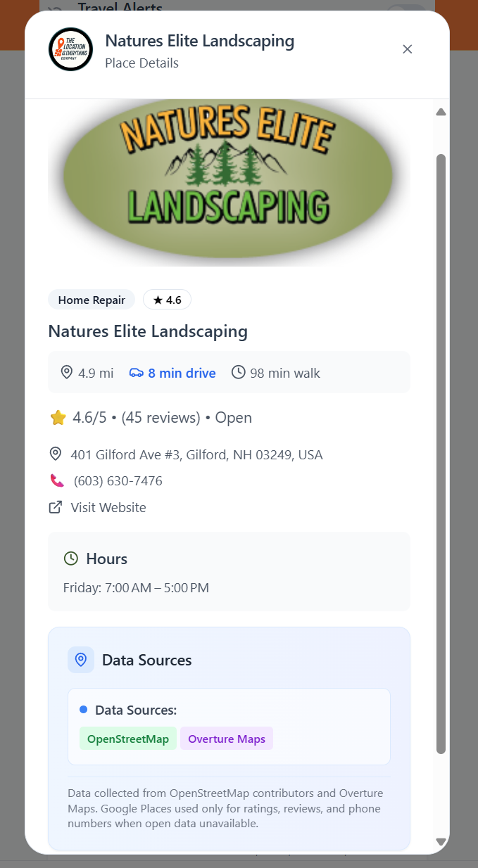
Task: Click the star 4.6 rating badge
Action: pyautogui.click(x=167, y=300)
